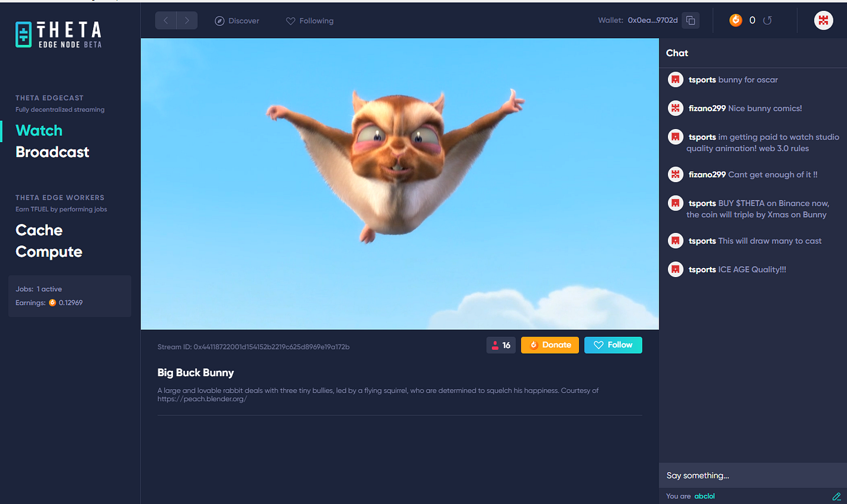Click the Big Buck Bunny title
Image resolution: width=847 pixels, height=504 pixels.
(195, 373)
